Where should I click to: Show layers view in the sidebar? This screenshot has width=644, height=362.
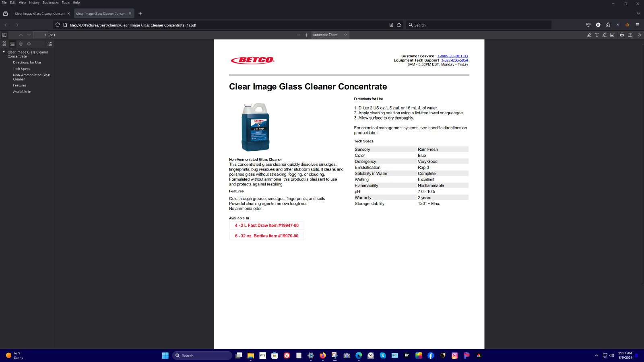pos(29,43)
